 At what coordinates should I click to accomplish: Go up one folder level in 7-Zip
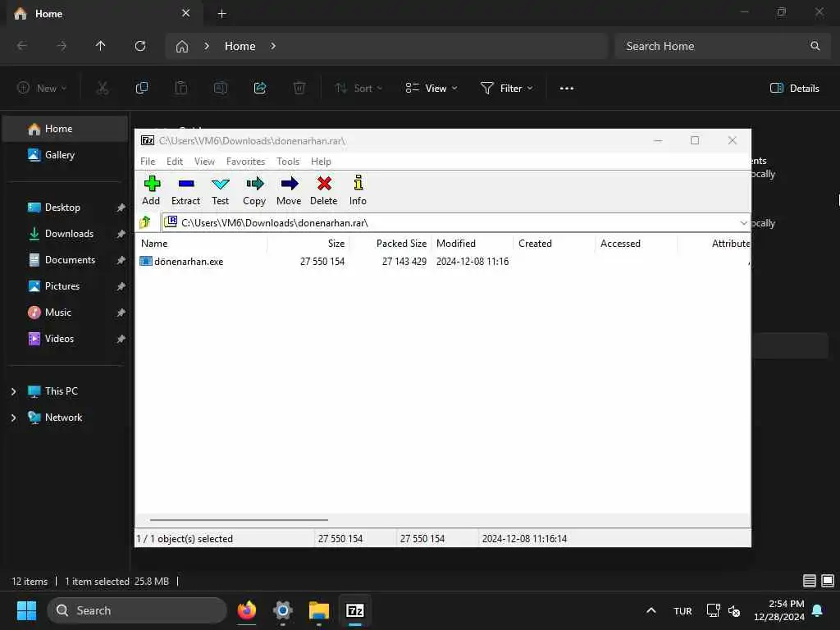pyautogui.click(x=145, y=222)
